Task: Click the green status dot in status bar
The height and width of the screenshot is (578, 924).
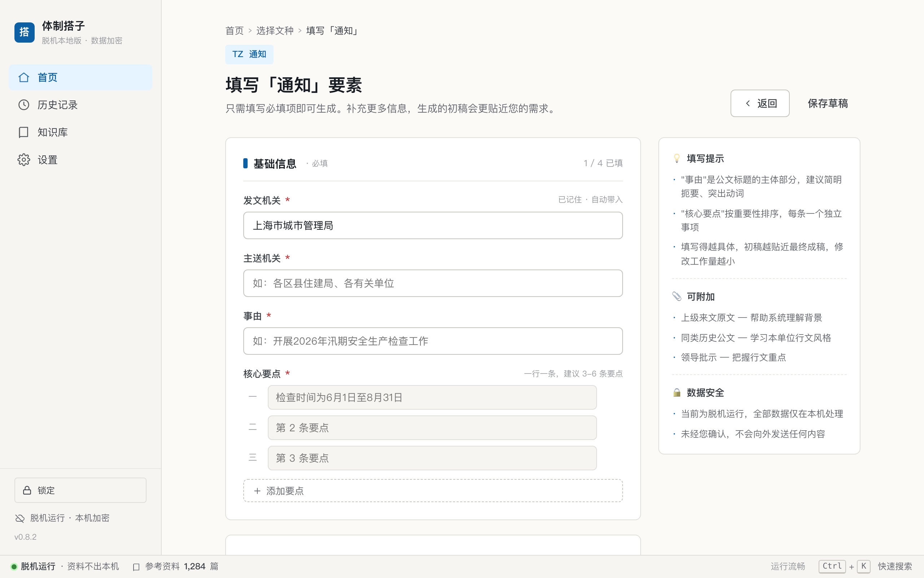Action: pyautogui.click(x=14, y=566)
